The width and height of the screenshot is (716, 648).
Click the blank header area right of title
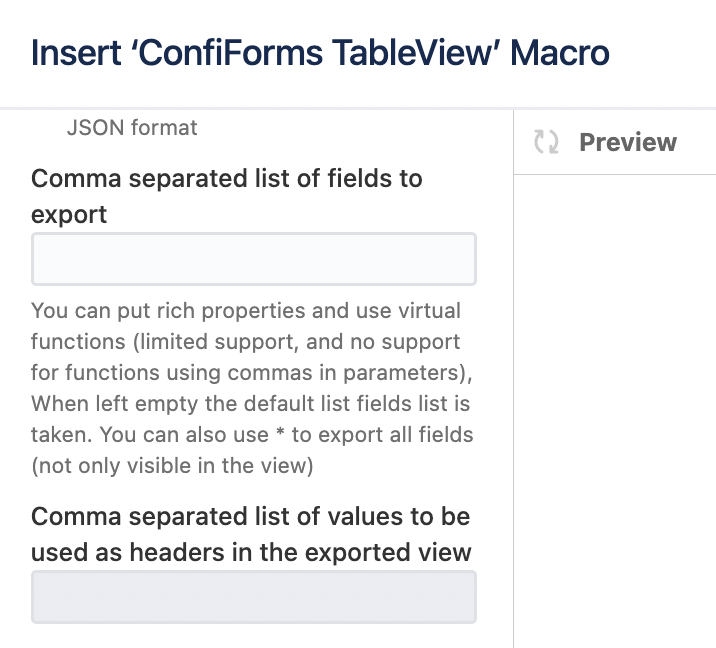662,53
